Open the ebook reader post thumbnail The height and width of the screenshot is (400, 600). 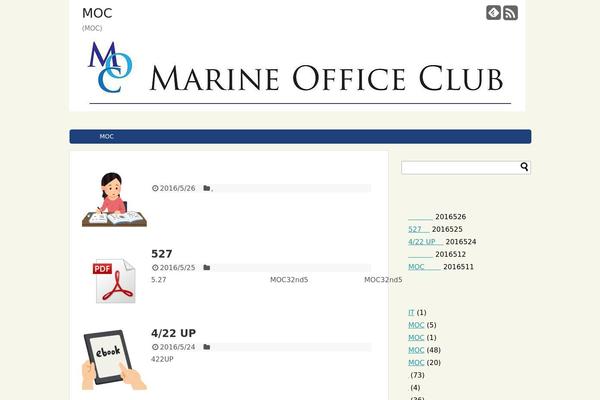(x=114, y=360)
